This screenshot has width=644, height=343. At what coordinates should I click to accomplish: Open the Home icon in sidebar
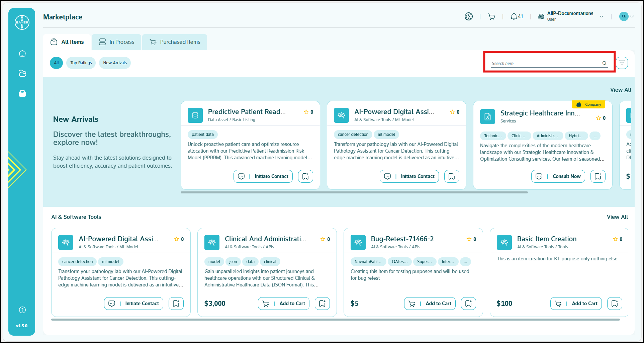pyautogui.click(x=22, y=54)
